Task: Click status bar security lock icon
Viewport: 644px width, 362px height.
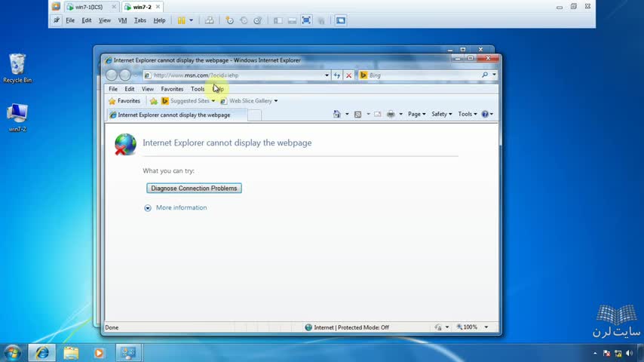Action: tap(438, 327)
